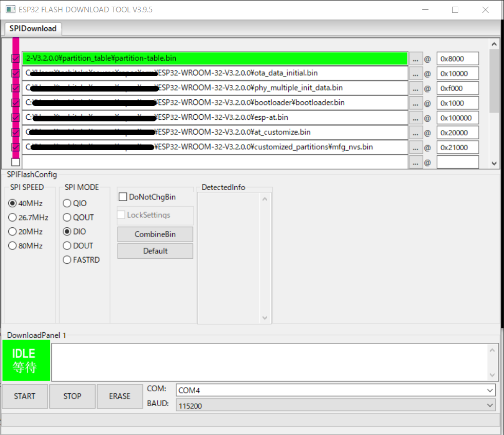The image size is (504, 435).
Task: Click the Default button
Action: (155, 251)
